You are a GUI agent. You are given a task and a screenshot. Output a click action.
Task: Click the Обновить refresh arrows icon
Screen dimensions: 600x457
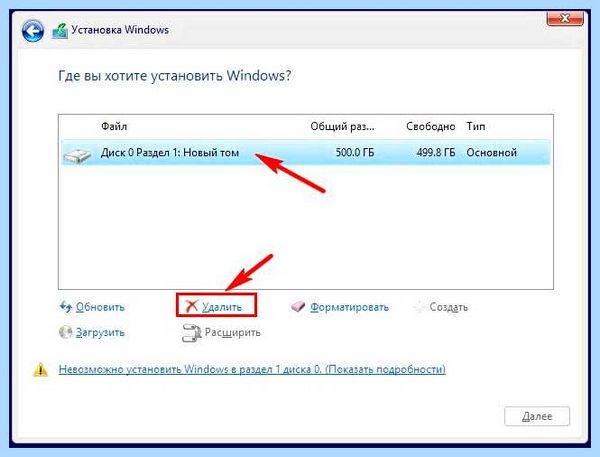pos(66,307)
